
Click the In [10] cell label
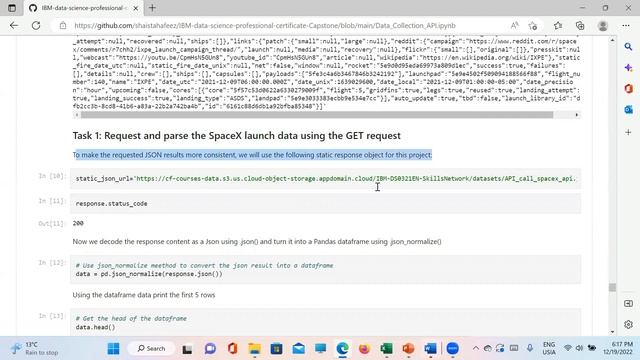(x=52, y=176)
